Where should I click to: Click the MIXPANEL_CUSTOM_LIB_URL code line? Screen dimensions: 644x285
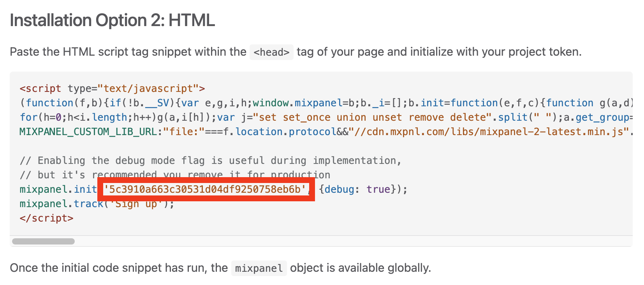[326, 132]
